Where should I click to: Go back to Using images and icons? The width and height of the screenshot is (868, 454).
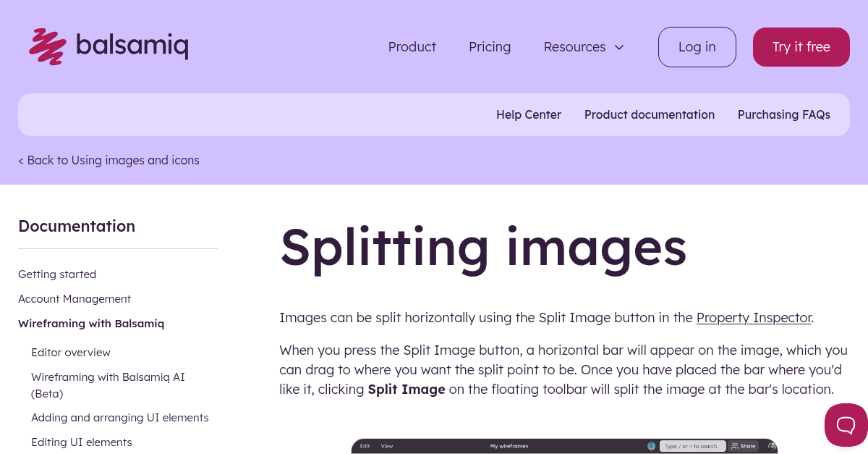109,160
